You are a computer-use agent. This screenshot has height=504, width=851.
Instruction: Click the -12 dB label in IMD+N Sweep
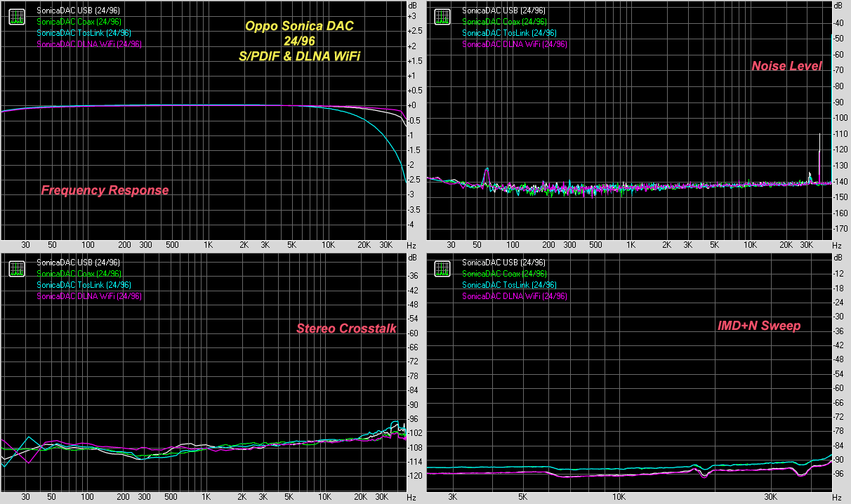[x=837, y=273]
